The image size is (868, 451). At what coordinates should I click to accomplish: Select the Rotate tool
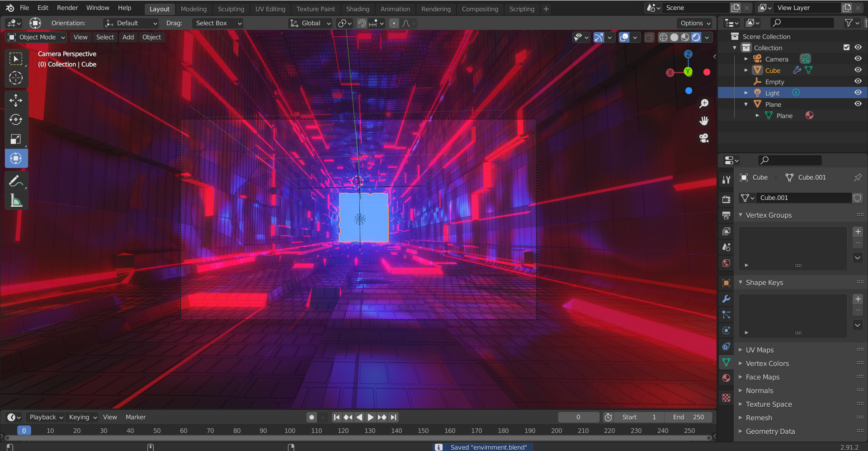[x=16, y=119]
